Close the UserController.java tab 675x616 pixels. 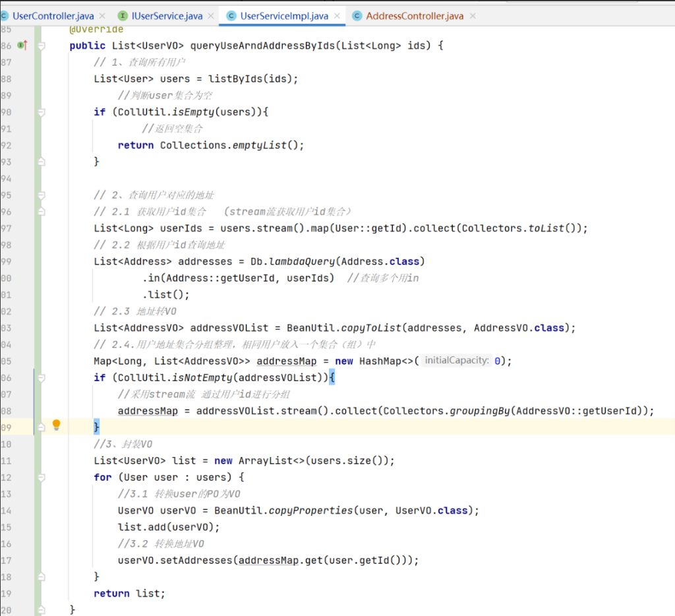[102, 16]
